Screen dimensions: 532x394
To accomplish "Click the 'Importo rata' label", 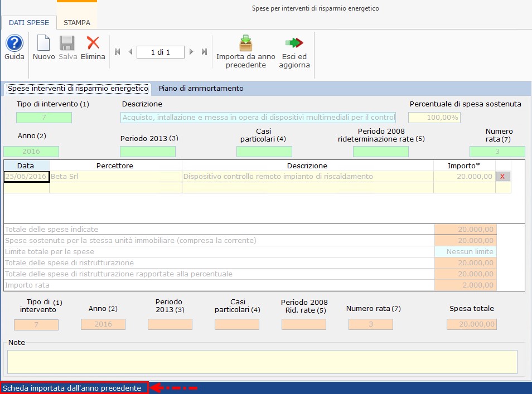I will pyautogui.click(x=27, y=285).
